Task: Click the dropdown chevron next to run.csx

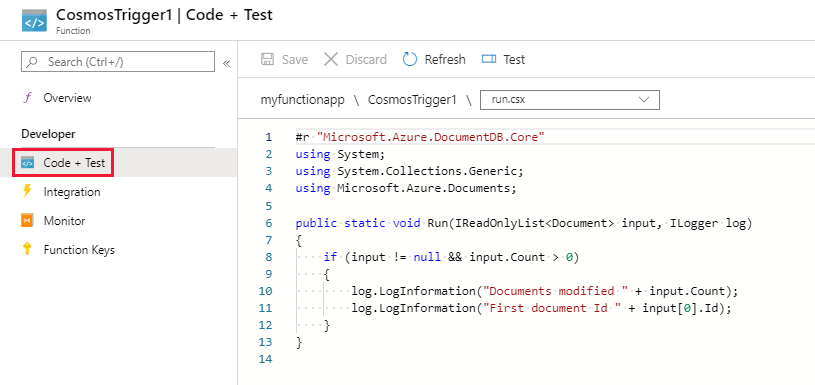Action: click(644, 100)
